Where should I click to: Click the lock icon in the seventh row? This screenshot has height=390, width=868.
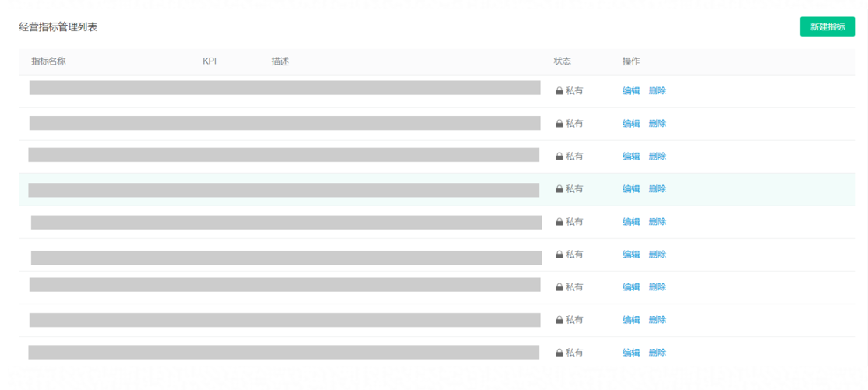(x=559, y=287)
